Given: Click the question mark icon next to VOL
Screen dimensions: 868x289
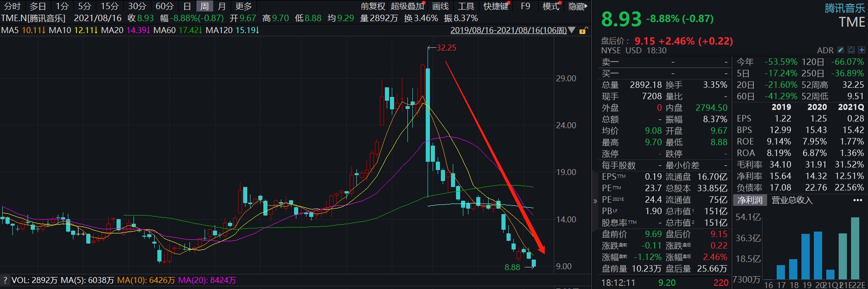Looking at the screenshot, I should pyautogui.click(x=5, y=280).
